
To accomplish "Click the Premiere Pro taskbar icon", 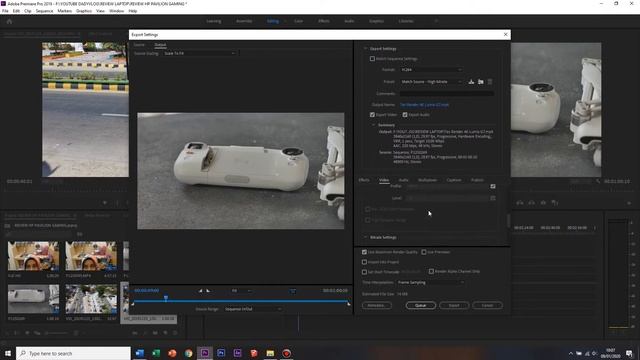I will [x=204, y=353].
